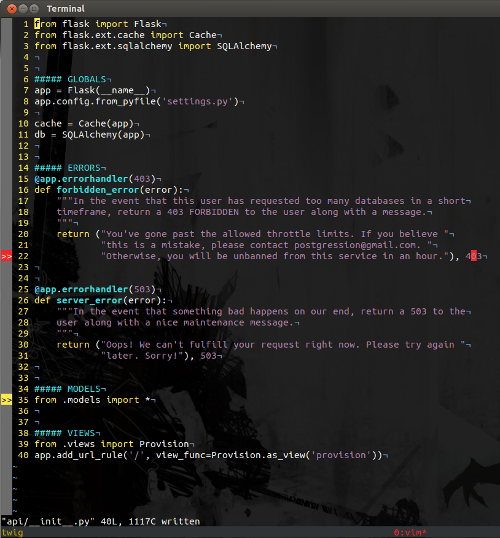
Task: Click the highlighted red cursor in 403
Action: click(474, 256)
